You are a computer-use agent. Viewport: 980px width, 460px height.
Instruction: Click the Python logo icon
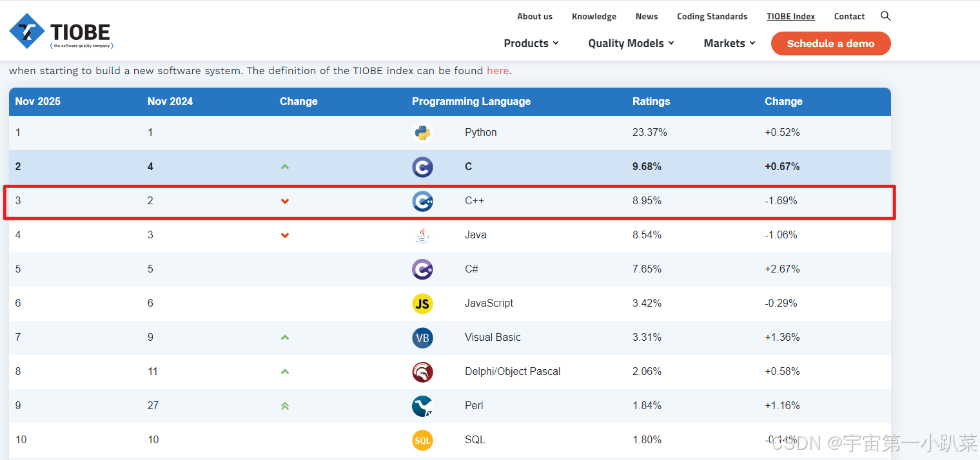click(422, 133)
